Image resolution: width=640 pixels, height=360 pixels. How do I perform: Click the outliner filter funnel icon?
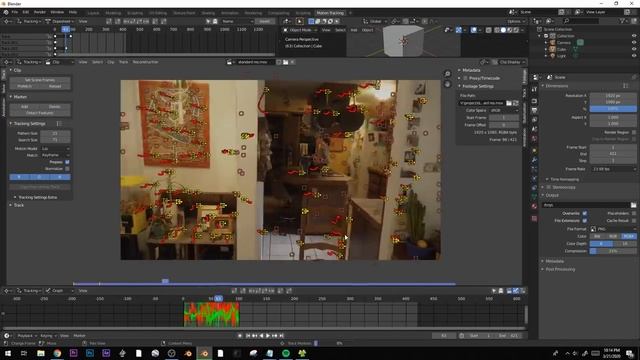coord(623,21)
